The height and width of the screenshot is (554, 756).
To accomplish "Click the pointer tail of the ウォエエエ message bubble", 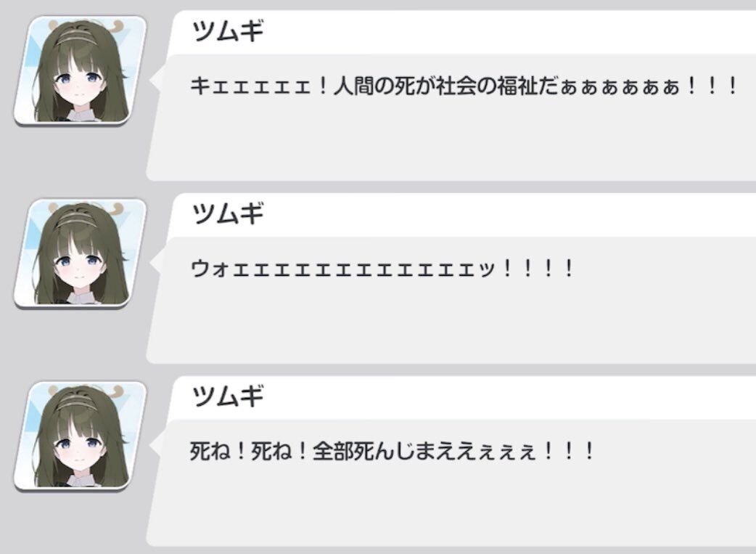I will click(156, 263).
